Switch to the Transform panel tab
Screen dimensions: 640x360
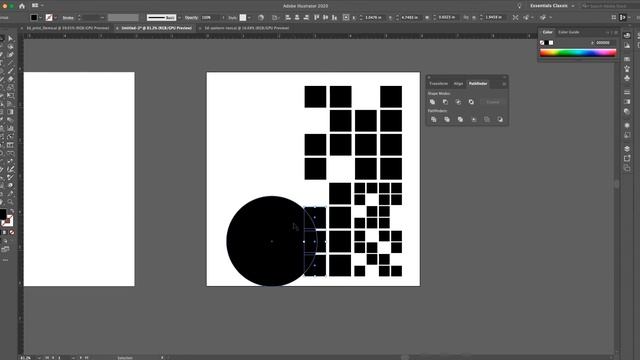[x=438, y=84]
